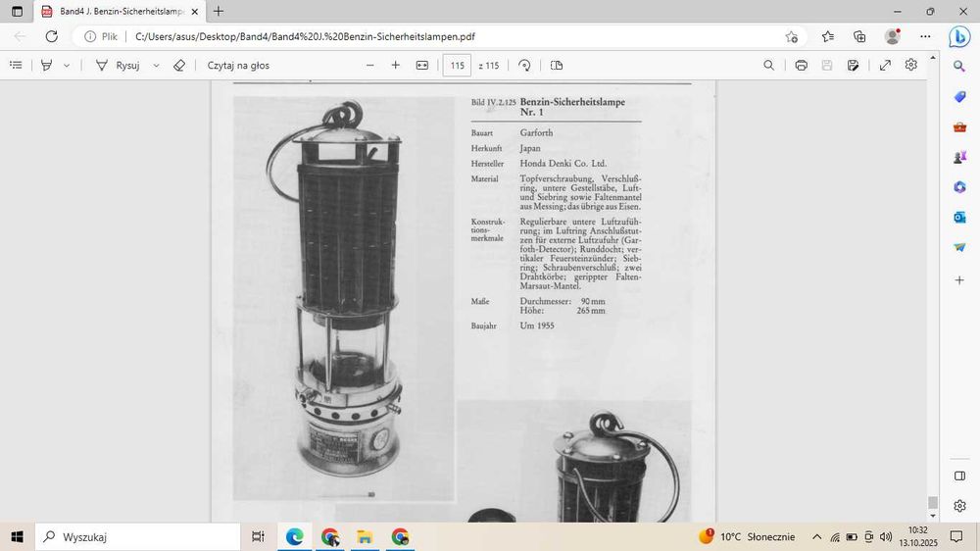The width and height of the screenshot is (980, 551).
Task: Open Microsoft 365 from the sidebar
Action: tap(959, 187)
